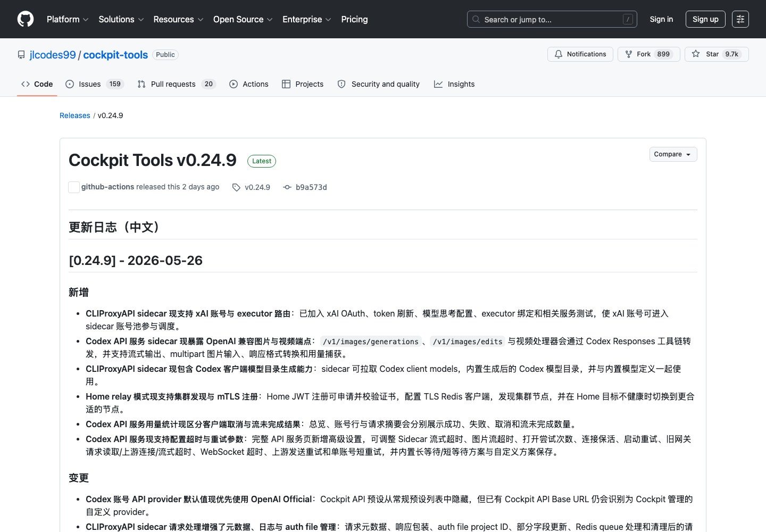Image resolution: width=766 pixels, height=532 pixels.
Task: Open the cockpit-tools repository link
Action: pos(115,55)
